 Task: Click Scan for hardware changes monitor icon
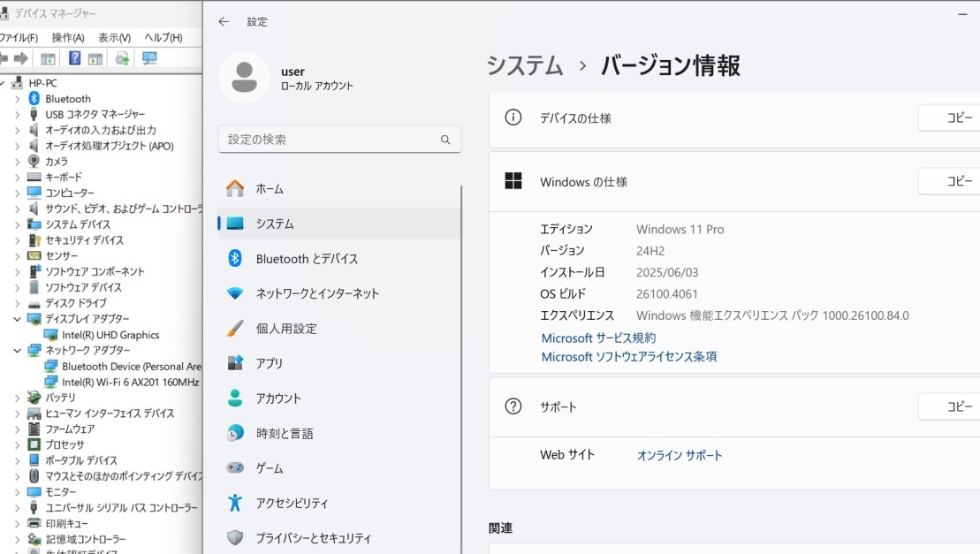point(149,58)
